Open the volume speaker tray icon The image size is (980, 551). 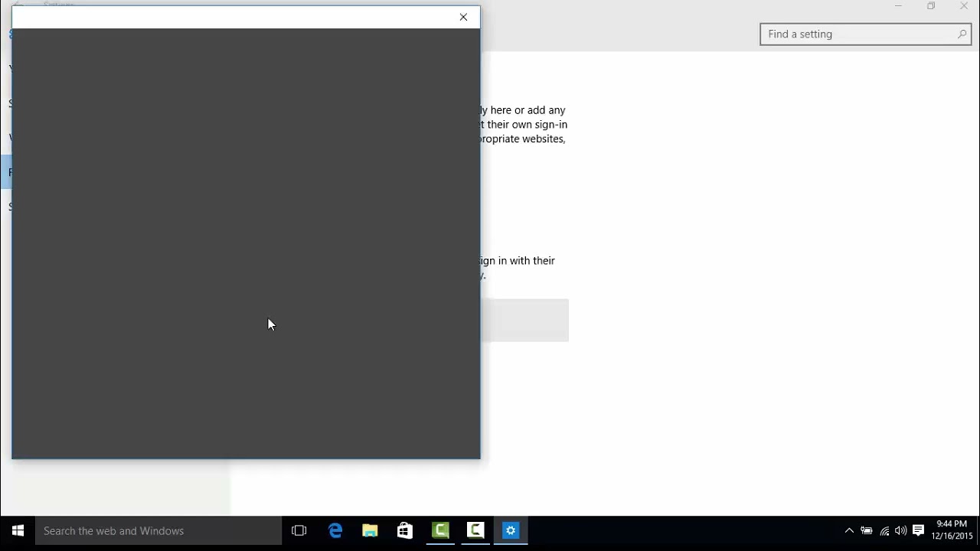[x=901, y=530]
